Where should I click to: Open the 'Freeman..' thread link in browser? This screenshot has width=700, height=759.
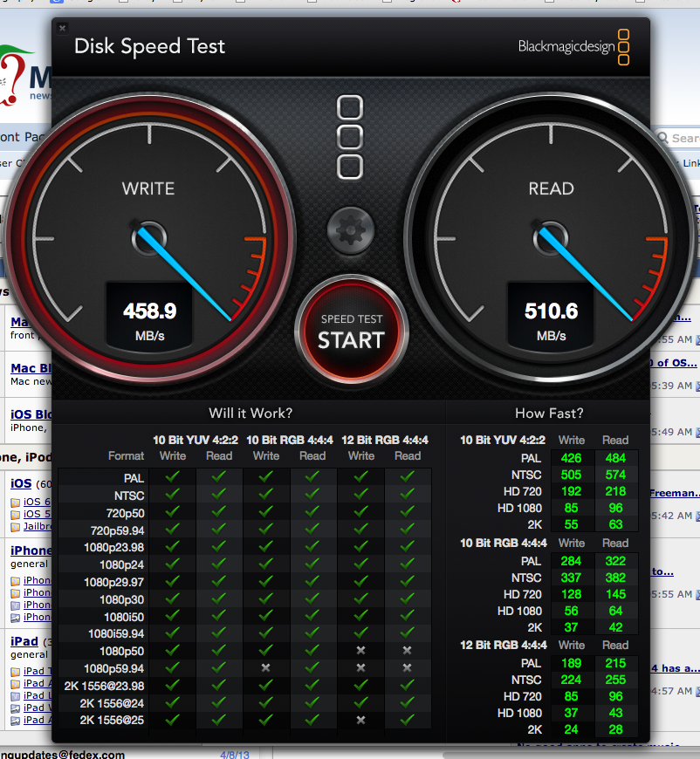[x=675, y=493]
